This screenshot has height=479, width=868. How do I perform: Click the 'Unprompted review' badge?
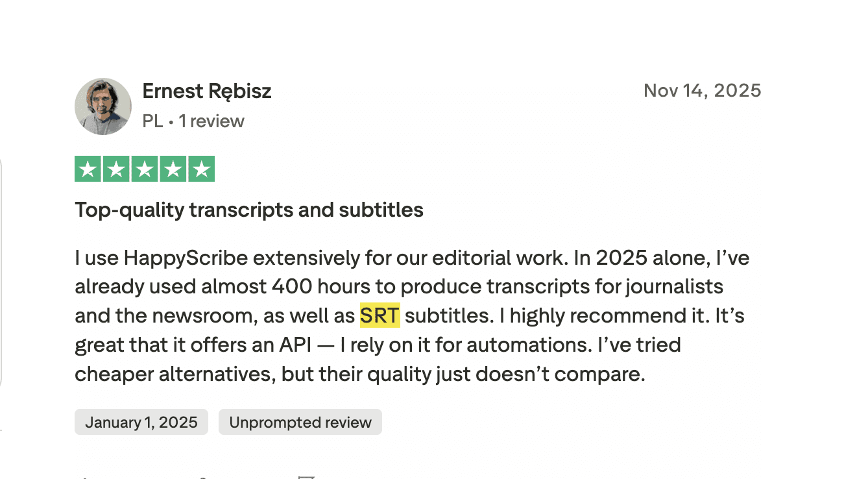tap(300, 423)
